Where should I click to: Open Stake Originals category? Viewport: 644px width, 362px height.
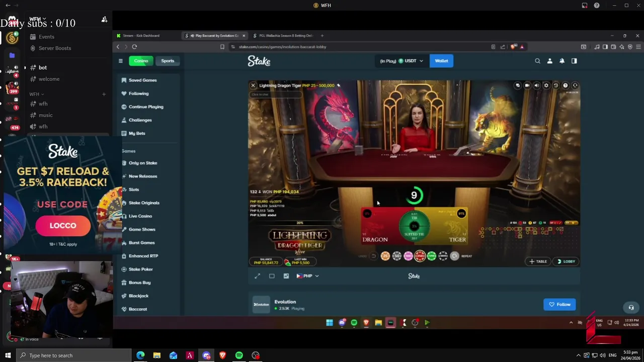coord(144,203)
